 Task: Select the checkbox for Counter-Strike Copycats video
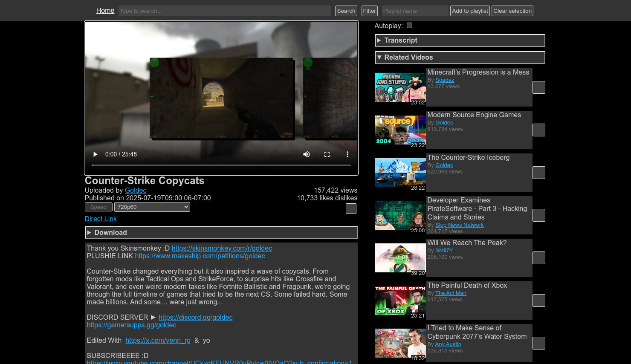pos(351,208)
